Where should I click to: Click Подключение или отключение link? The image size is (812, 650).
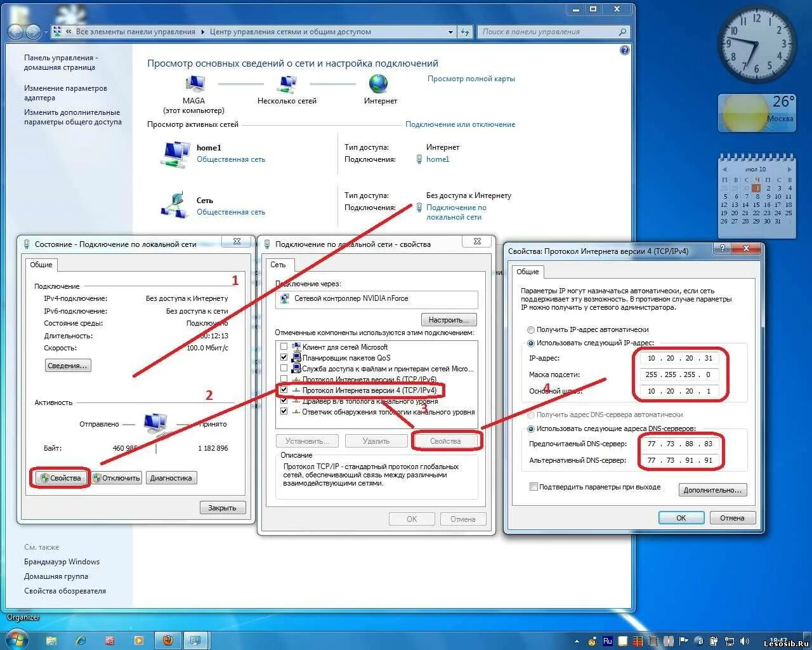[461, 124]
